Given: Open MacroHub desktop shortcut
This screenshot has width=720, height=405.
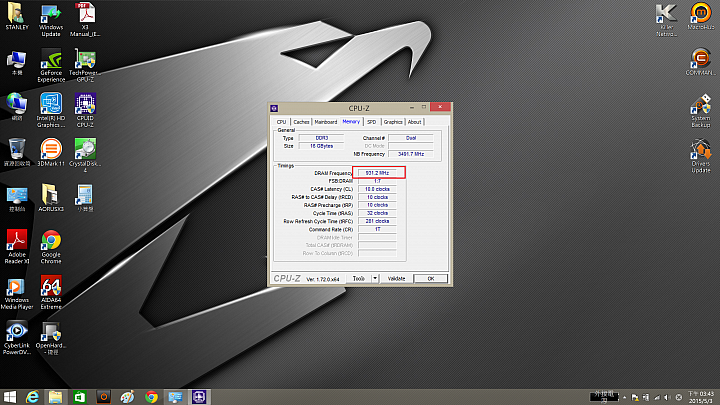Looking at the screenshot, I should click(x=701, y=17).
